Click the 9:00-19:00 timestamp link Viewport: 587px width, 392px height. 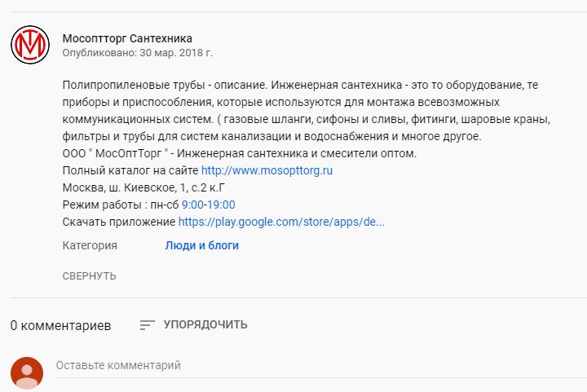point(209,205)
